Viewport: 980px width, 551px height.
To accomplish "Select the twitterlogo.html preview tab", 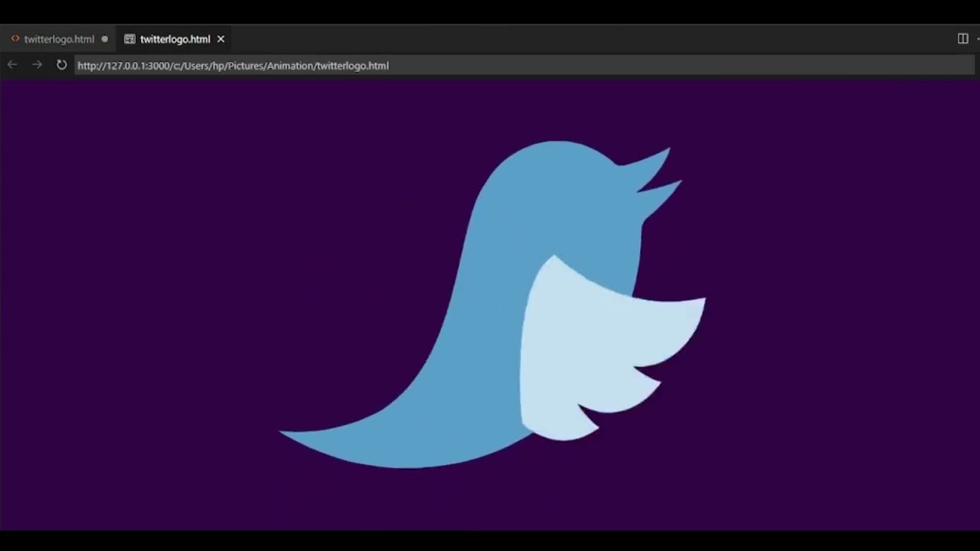I will click(x=175, y=39).
